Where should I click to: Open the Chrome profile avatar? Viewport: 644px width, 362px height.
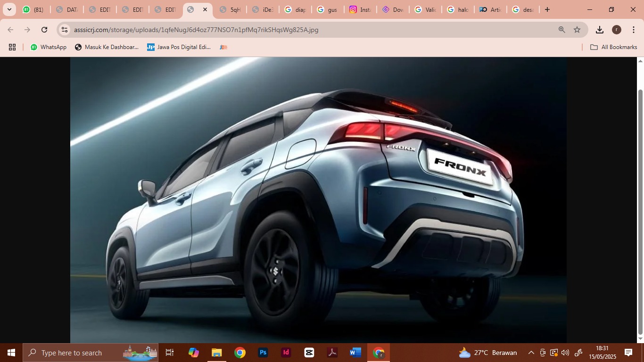617,30
